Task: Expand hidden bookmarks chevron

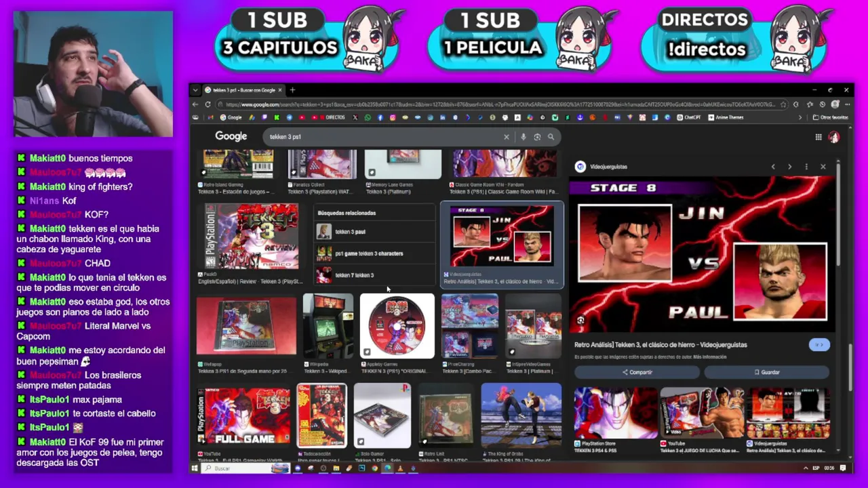Action: point(800,117)
